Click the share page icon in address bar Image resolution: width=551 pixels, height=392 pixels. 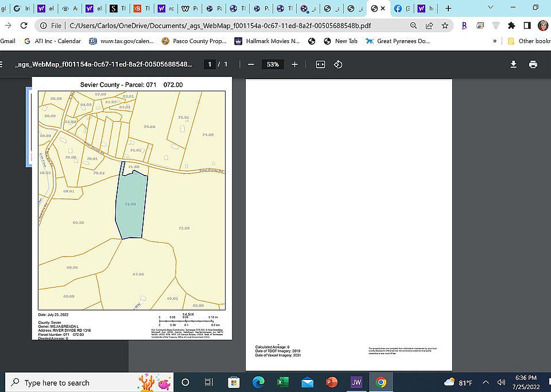tap(429, 26)
